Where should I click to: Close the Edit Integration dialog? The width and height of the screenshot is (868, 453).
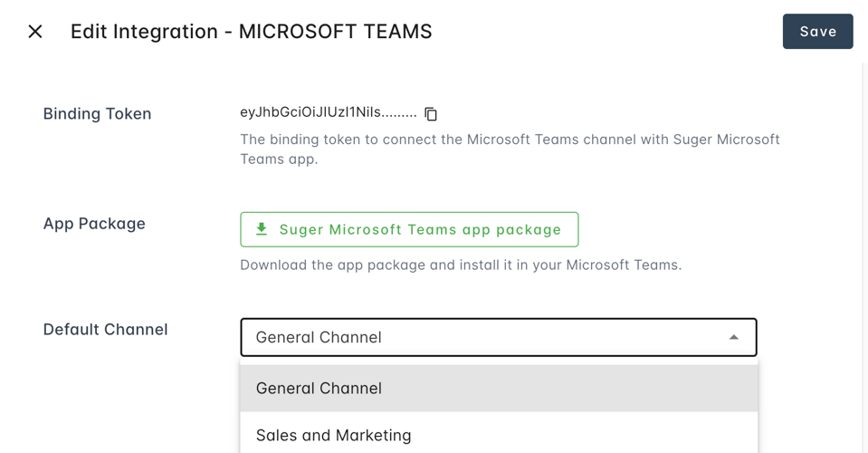pyautogui.click(x=35, y=32)
